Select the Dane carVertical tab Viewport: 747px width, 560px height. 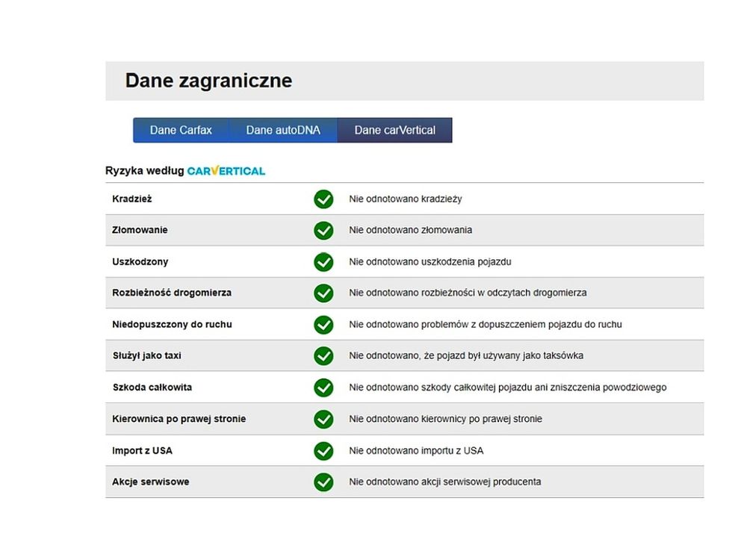click(x=395, y=130)
